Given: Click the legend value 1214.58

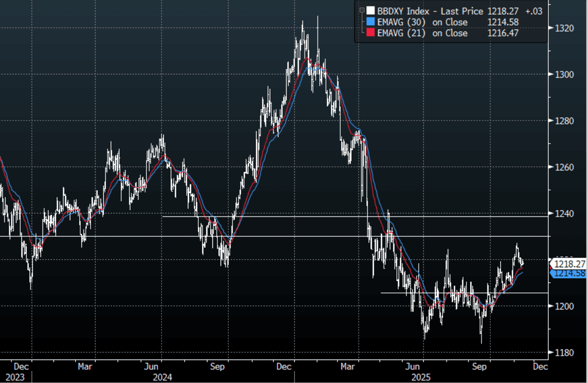Looking at the screenshot, I should [503, 22].
